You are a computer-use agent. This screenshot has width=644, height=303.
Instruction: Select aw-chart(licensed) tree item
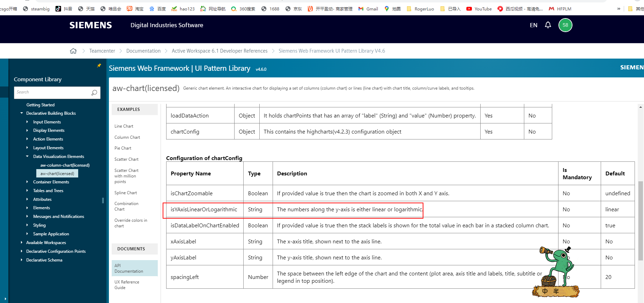[x=57, y=173]
